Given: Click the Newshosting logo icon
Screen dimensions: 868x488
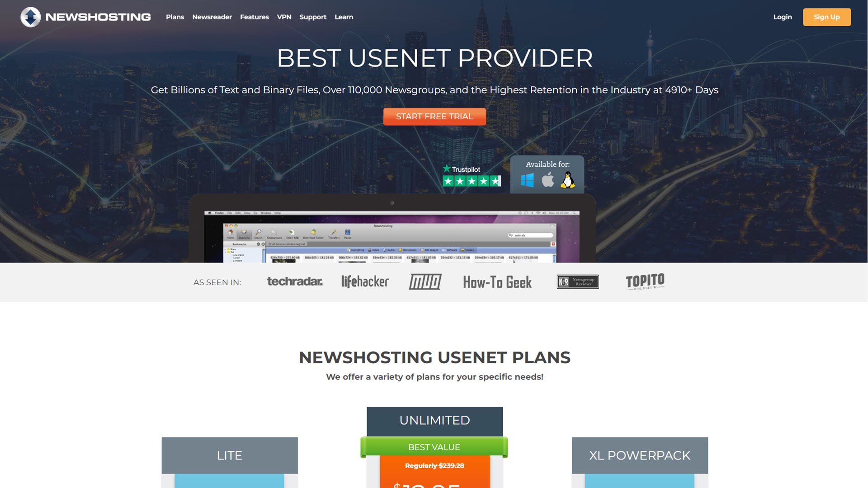Looking at the screenshot, I should click(x=30, y=17).
